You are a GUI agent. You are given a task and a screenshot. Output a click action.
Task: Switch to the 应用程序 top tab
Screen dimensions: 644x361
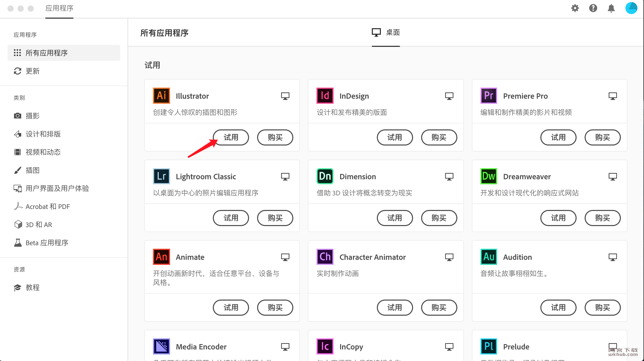(x=59, y=8)
